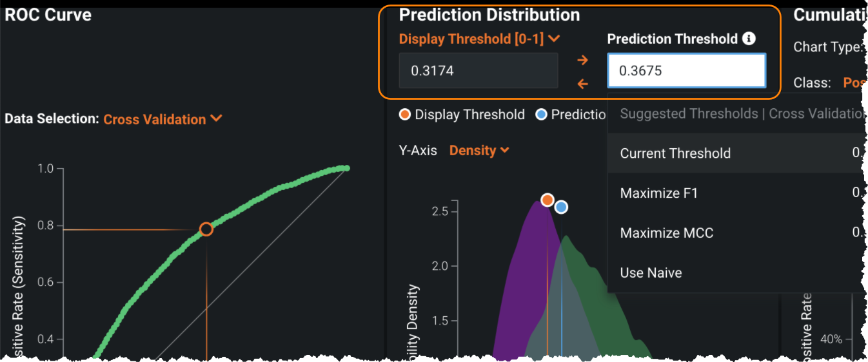868x362 pixels.
Task: Open the Display Threshold [0-1] dropdown
Action: click(x=479, y=39)
